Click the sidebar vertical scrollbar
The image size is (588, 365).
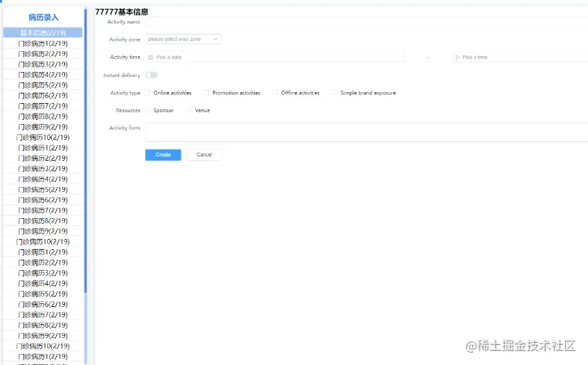pyautogui.click(x=85, y=150)
